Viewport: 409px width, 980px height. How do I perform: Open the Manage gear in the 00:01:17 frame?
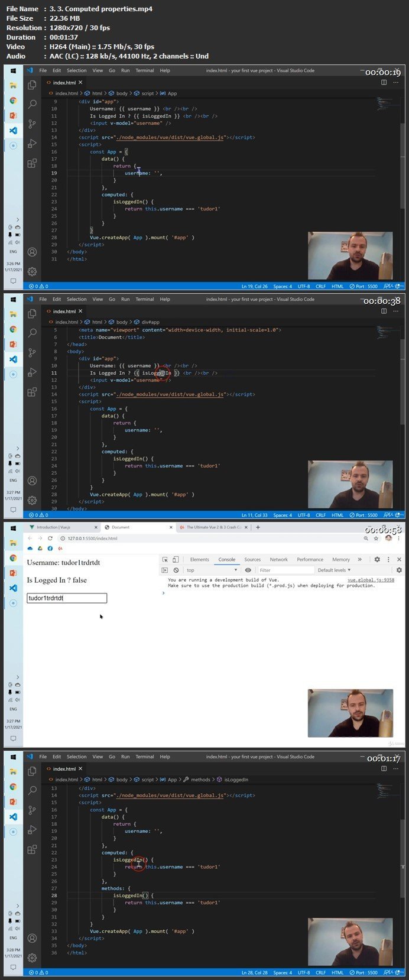point(33,958)
